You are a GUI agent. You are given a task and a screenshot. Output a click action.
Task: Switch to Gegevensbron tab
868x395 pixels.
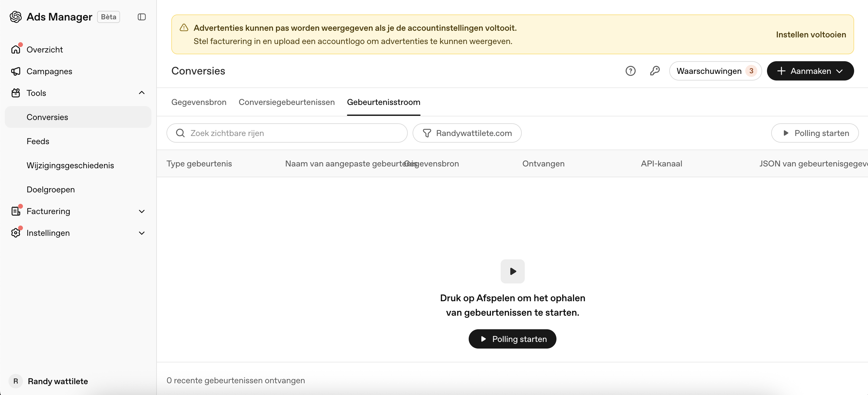199,102
